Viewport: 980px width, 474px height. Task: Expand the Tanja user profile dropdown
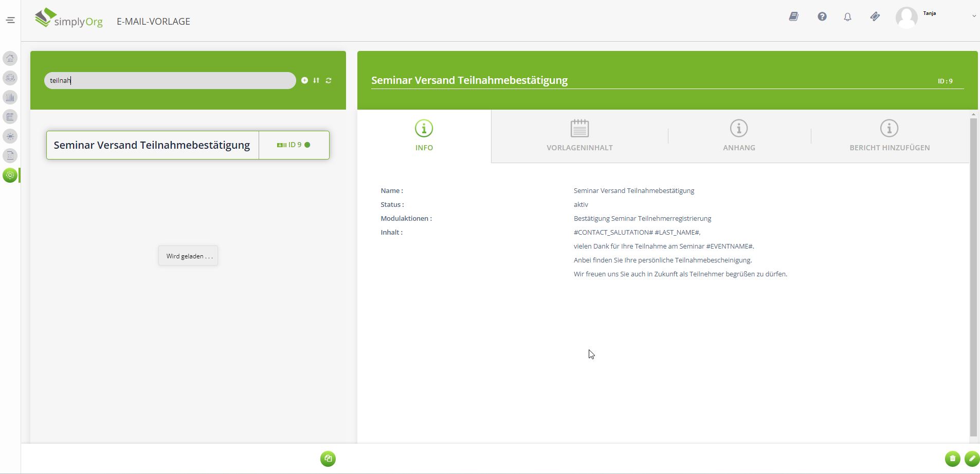[x=973, y=16]
